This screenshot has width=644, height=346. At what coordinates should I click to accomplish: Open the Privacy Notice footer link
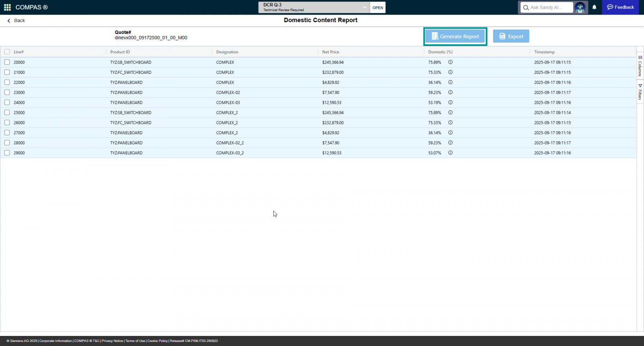[x=112, y=341]
